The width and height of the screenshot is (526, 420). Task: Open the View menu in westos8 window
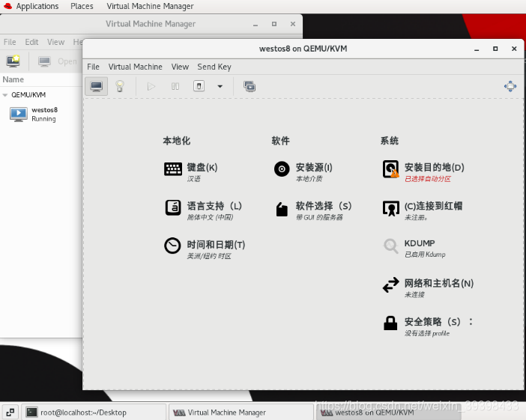(180, 67)
